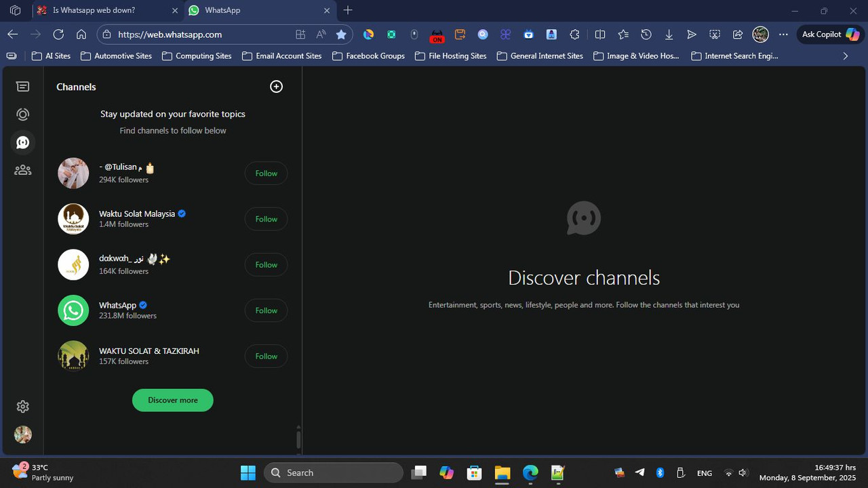Follow the WAKTU SOLAT & TAZKIRAH channel

266,356
